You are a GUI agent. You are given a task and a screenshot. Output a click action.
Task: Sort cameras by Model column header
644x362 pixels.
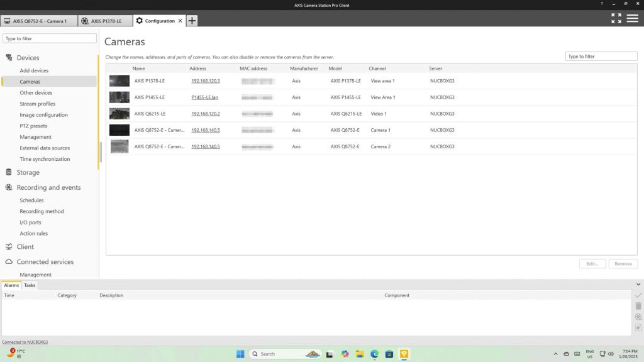click(335, 69)
